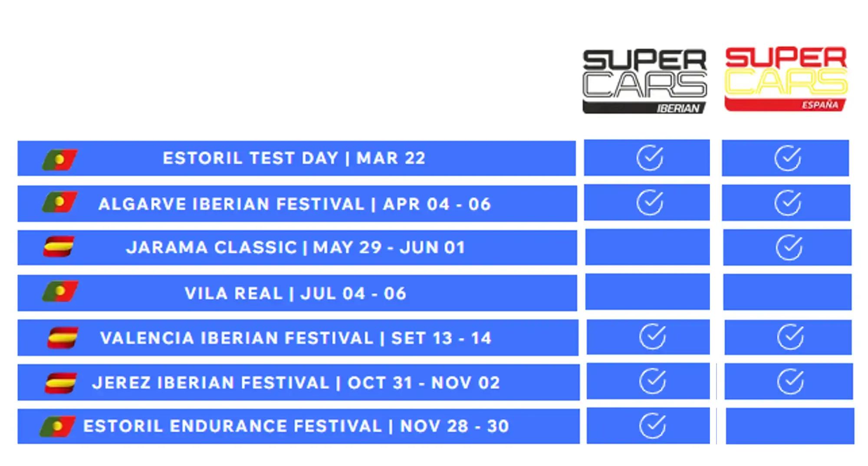This screenshot has height=466, width=868.
Task: Select the Vila Real Jul 04 - 06 row
Action: click(x=297, y=293)
